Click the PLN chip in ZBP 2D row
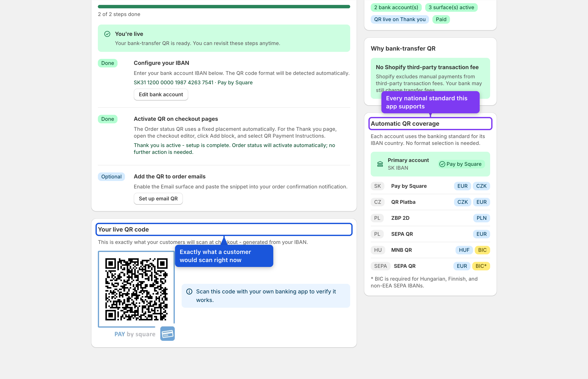 481,218
